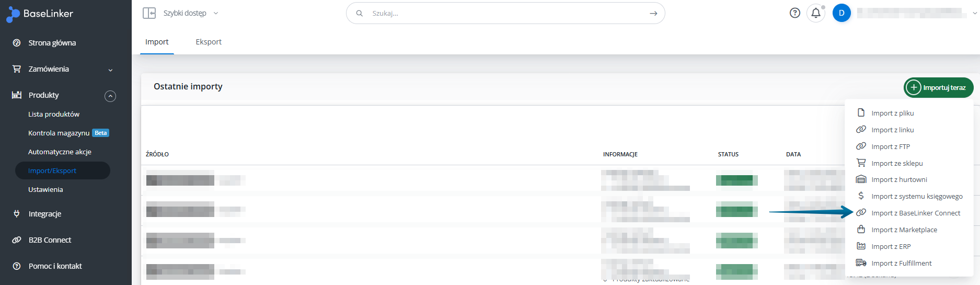Screen dimensions: 980x285
Task: Collapse the Produkty section chevron
Action: click(x=110, y=96)
